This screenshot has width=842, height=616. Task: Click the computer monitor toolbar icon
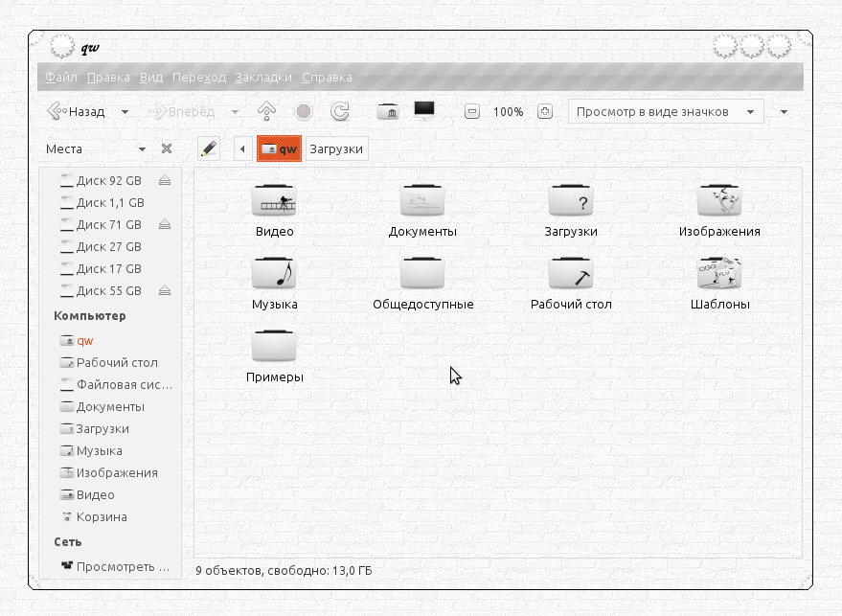pyautogui.click(x=424, y=110)
